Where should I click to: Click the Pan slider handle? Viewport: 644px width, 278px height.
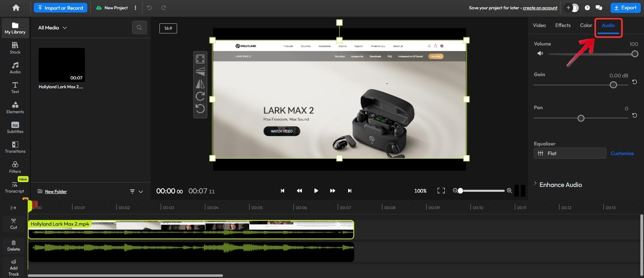(581, 118)
